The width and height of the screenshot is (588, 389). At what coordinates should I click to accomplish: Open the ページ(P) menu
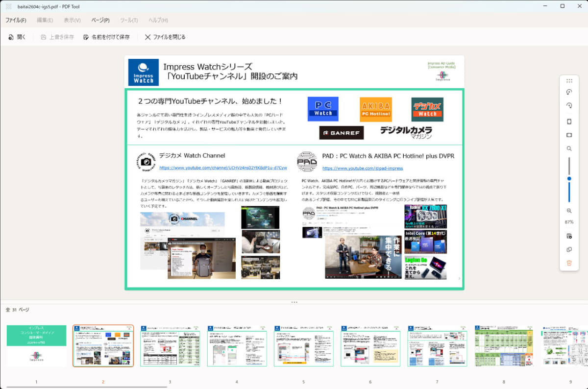tap(100, 20)
